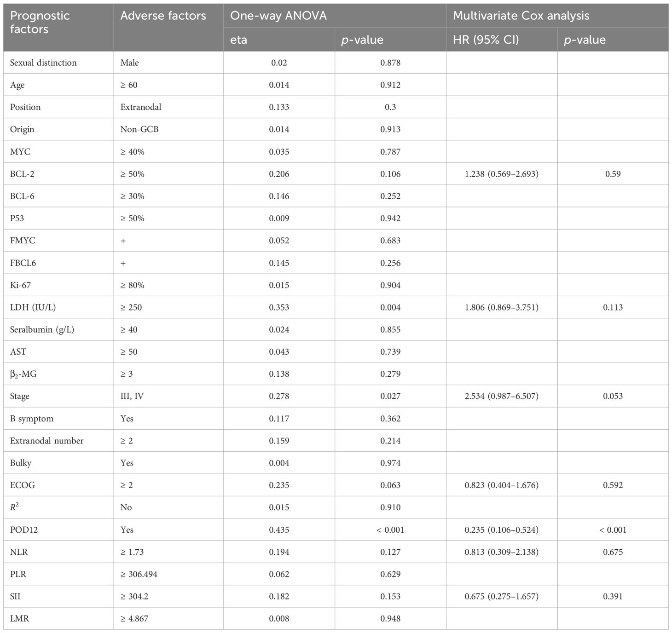The image size is (672, 633).
Task: Click the "HR (95% CI)" subheader
Action: (486, 40)
